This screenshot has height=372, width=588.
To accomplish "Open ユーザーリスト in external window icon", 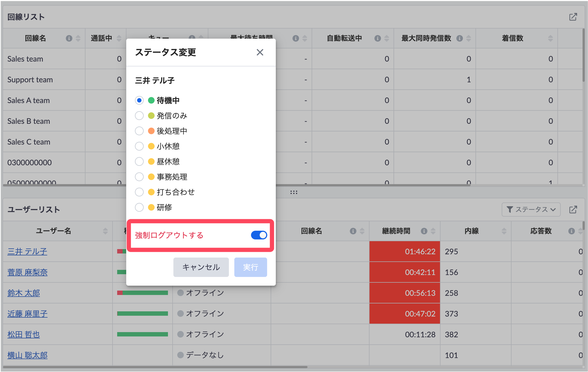I will pyautogui.click(x=573, y=210).
